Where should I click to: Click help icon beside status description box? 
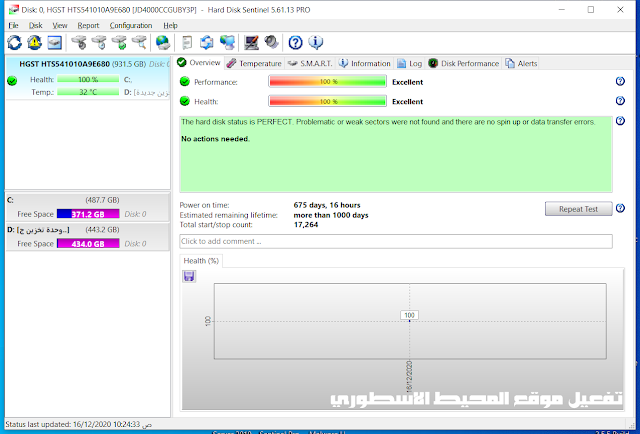[x=620, y=121]
